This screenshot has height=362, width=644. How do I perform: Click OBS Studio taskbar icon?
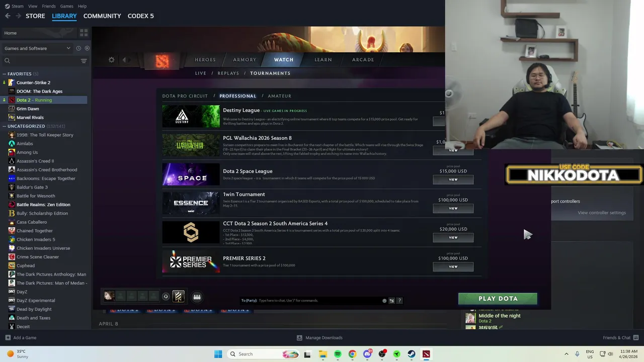pos(382,354)
